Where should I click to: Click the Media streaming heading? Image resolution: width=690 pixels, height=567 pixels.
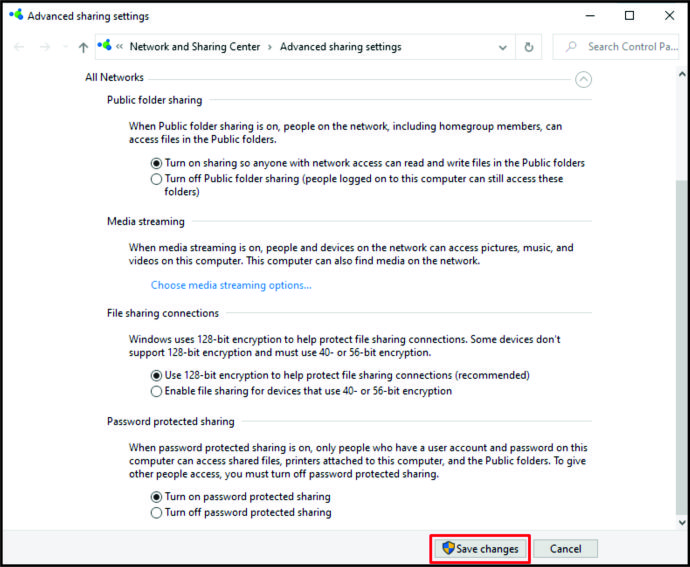point(146,221)
